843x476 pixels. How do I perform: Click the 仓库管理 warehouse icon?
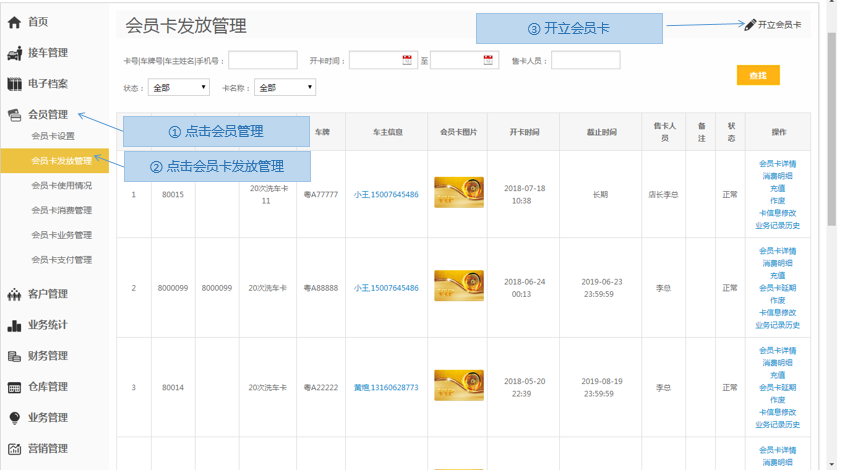point(15,387)
